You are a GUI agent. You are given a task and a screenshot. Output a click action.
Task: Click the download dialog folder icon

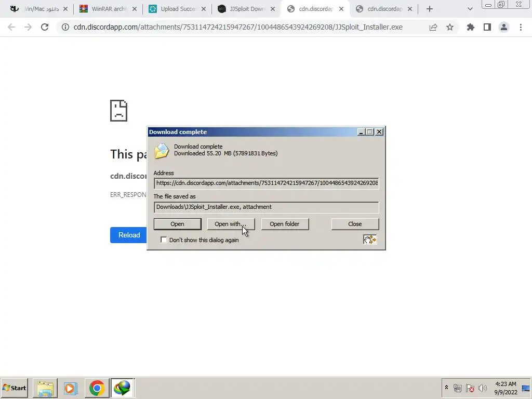point(162,151)
